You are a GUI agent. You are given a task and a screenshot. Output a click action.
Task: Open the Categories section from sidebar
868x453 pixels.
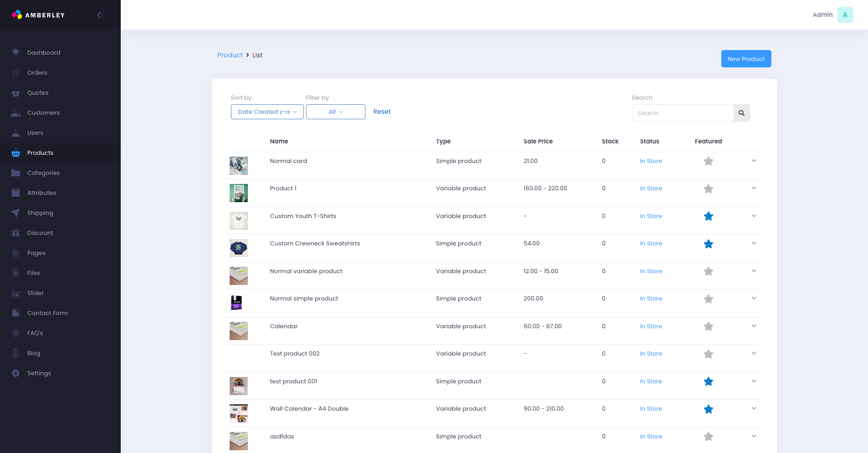click(43, 173)
